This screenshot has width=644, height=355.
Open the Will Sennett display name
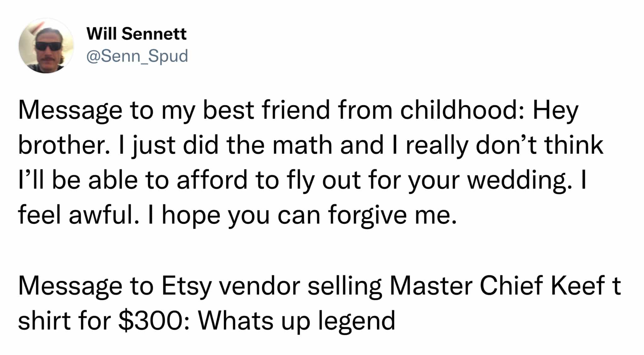coord(136,34)
